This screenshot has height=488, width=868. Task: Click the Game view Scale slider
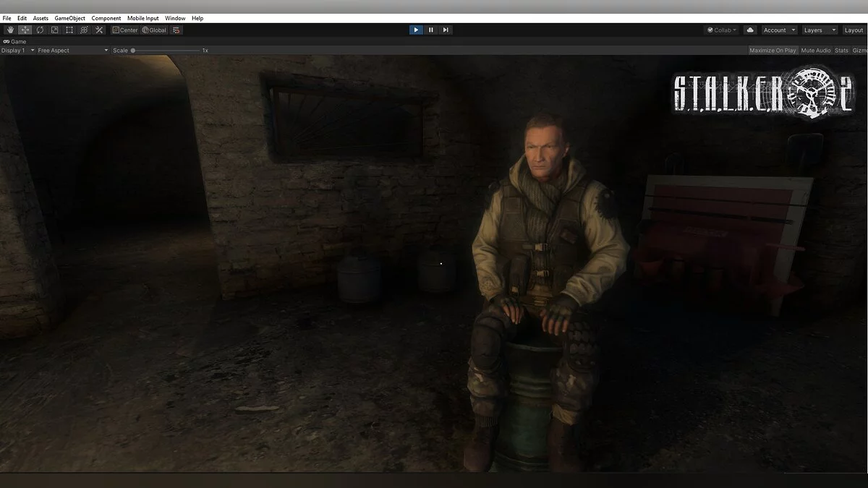pos(166,51)
